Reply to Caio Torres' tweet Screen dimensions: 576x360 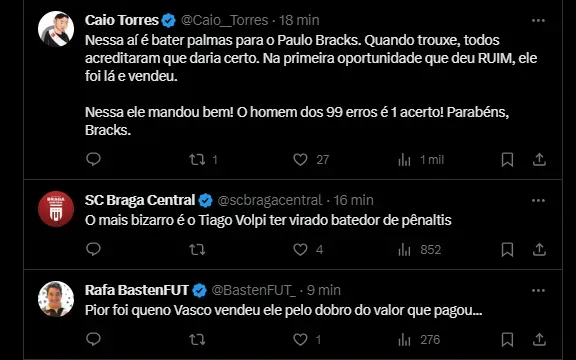[93, 159]
